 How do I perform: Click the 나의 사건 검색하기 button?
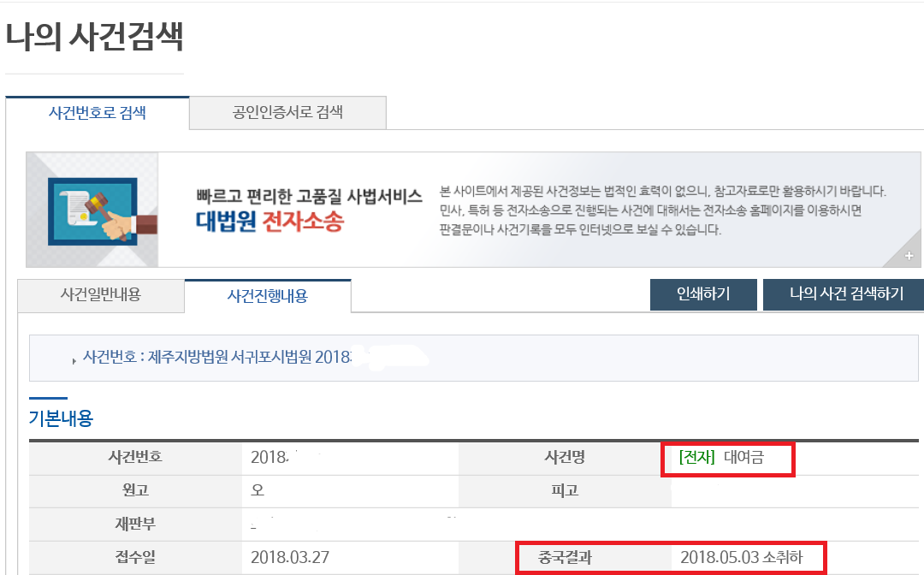[845, 294]
